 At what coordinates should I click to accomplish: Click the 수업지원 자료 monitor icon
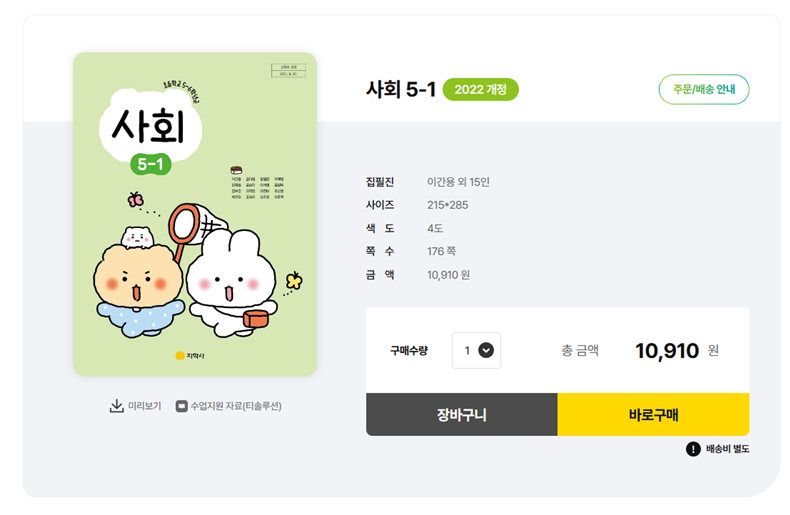pyautogui.click(x=181, y=406)
